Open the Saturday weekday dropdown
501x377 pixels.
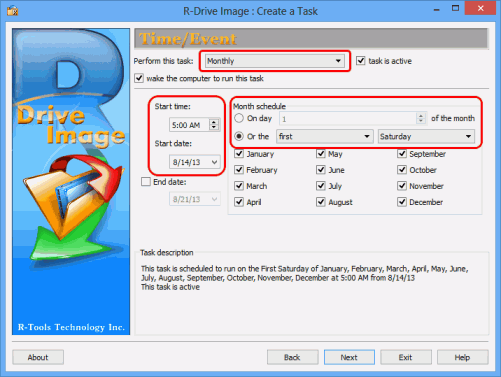point(426,136)
